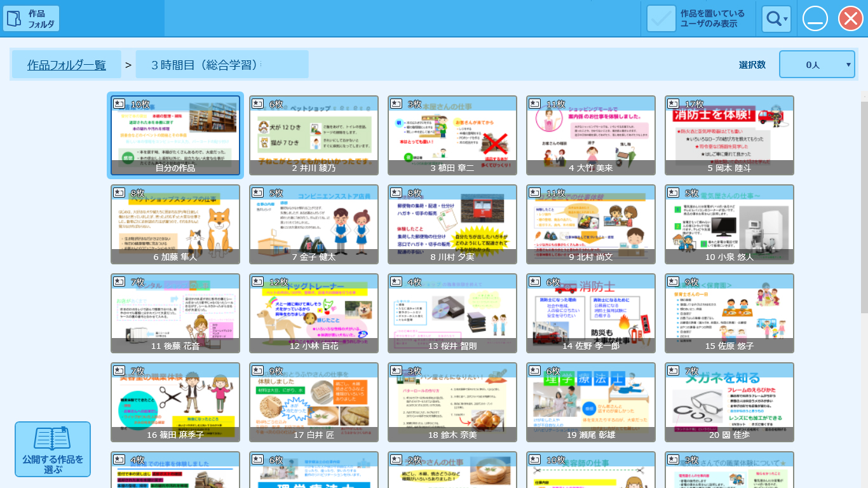Open 園 佳歩's work thumbnail

click(x=729, y=402)
